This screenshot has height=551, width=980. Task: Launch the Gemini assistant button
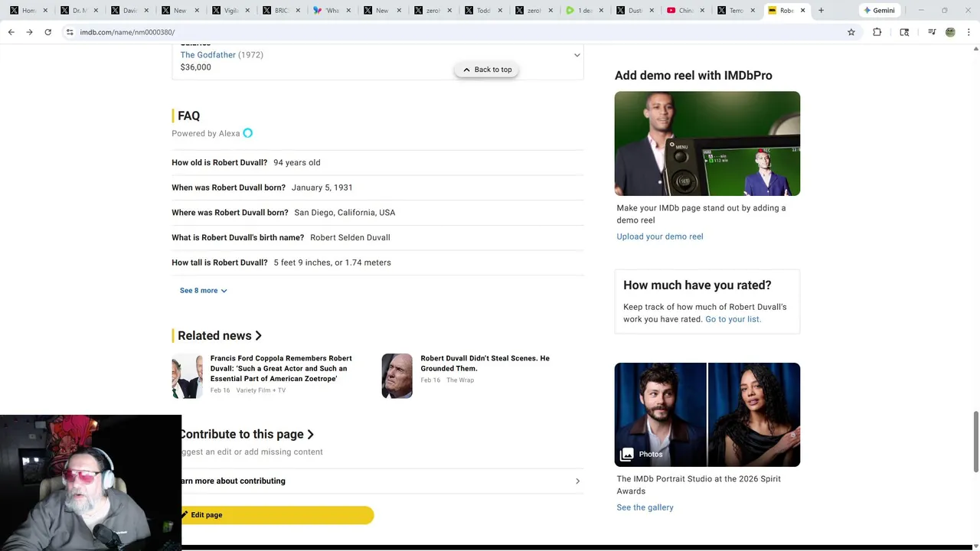[x=879, y=11]
